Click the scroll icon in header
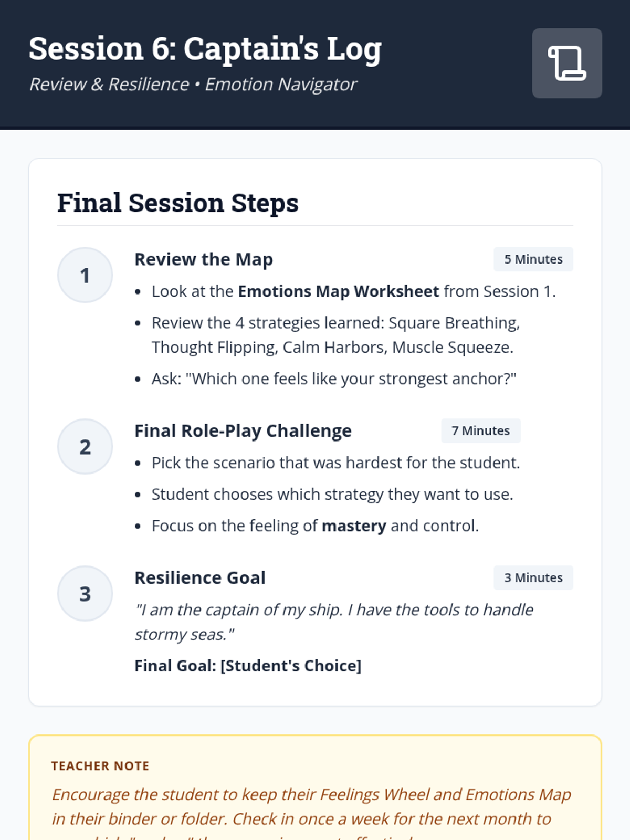 567,63
